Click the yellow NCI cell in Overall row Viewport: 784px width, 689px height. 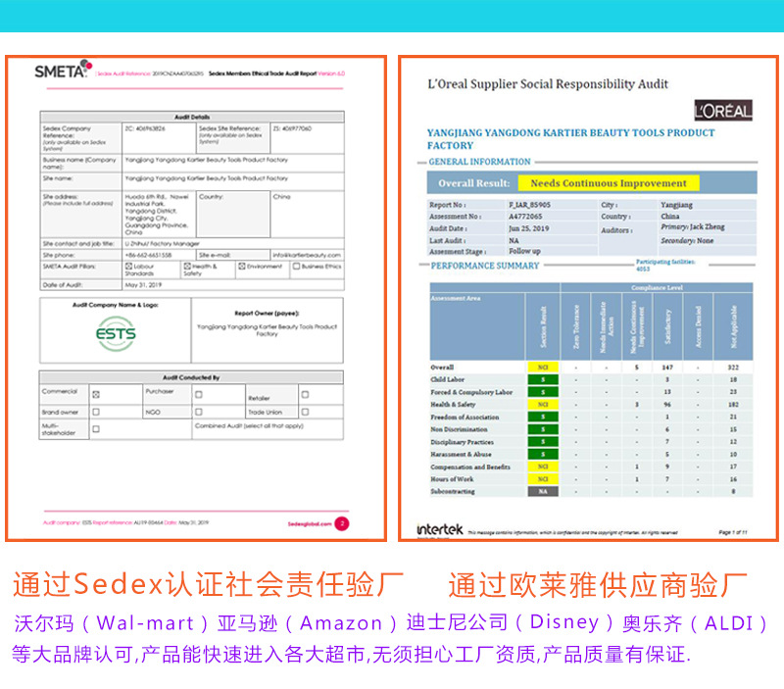(543, 367)
